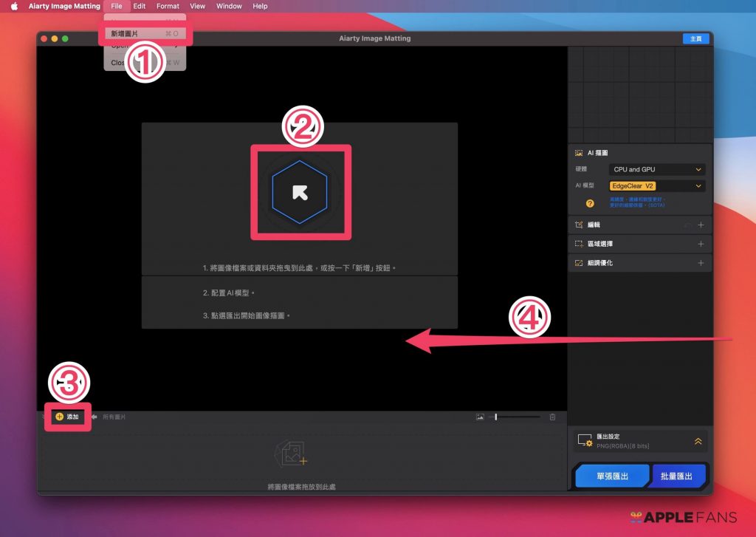This screenshot has height=537, width=756.
Task: Expand export settings with double chevron
Action: pyautogui.click(x=698, y=441)
